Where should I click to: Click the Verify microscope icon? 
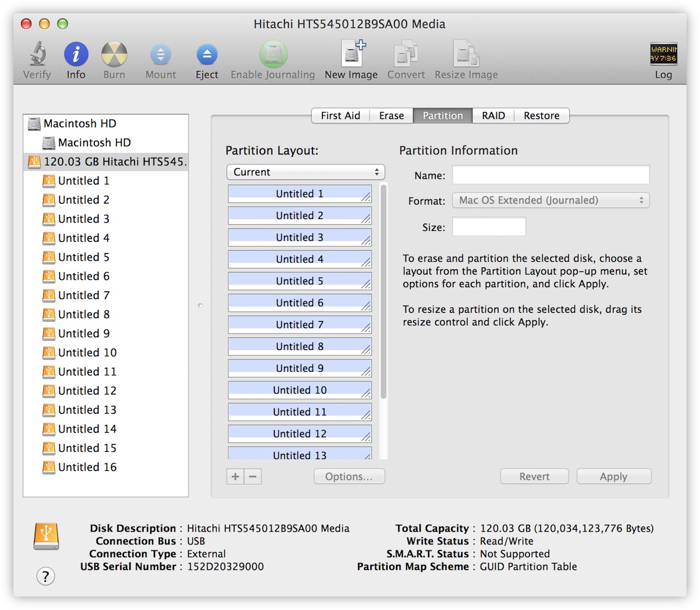click(37, 54)
